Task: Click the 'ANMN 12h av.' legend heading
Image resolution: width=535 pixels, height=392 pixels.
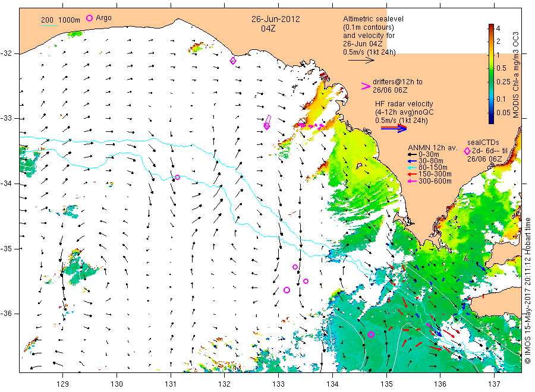Action: point(432,148)
